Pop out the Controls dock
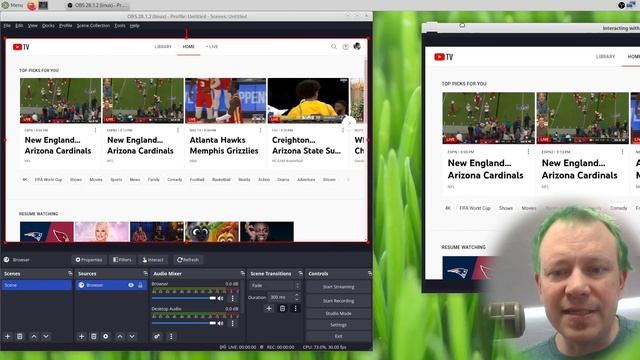This screenshot has width=640, height=360. click(x=369, y=273)
